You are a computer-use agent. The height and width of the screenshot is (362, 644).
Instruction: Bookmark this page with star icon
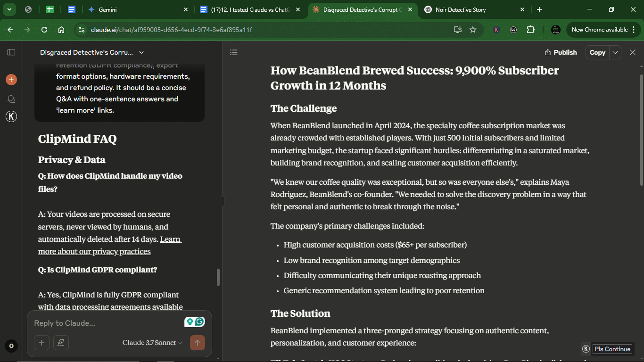pyautogui.click(x=473, y=30)
